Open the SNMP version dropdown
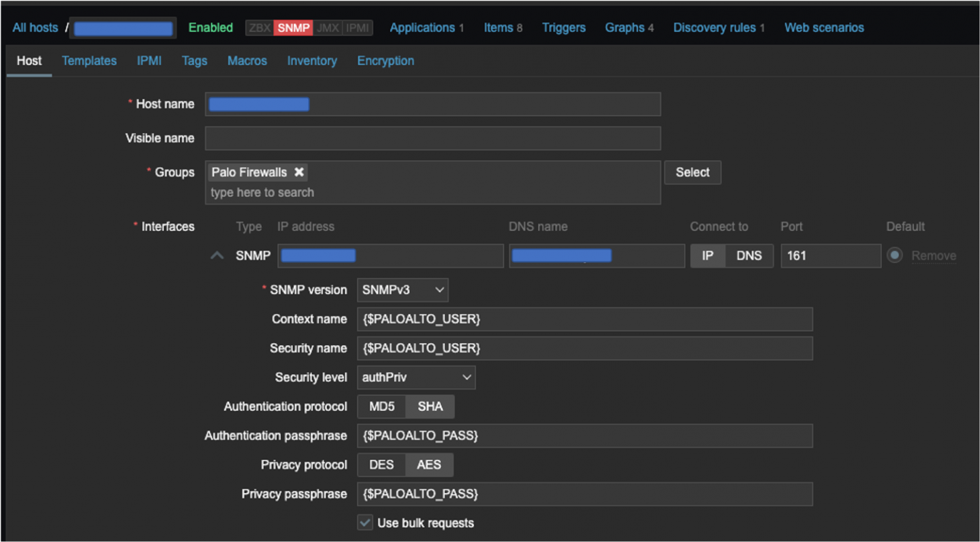980x542 pixels. point(403,290)
